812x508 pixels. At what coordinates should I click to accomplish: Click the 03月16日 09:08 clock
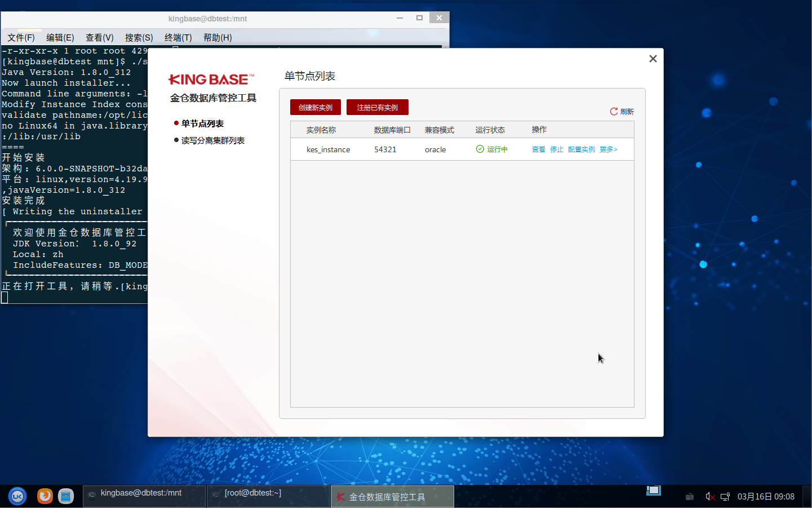(x=766, y=497)
